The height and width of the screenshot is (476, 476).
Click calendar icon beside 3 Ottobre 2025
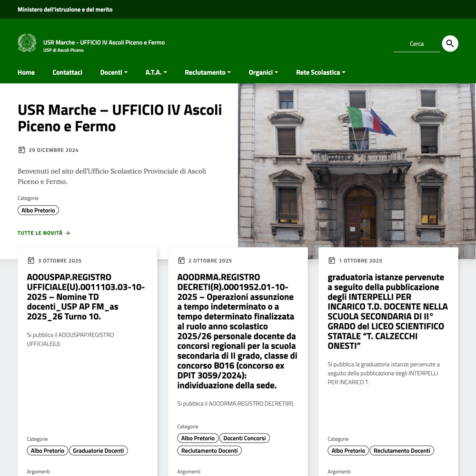31,260
